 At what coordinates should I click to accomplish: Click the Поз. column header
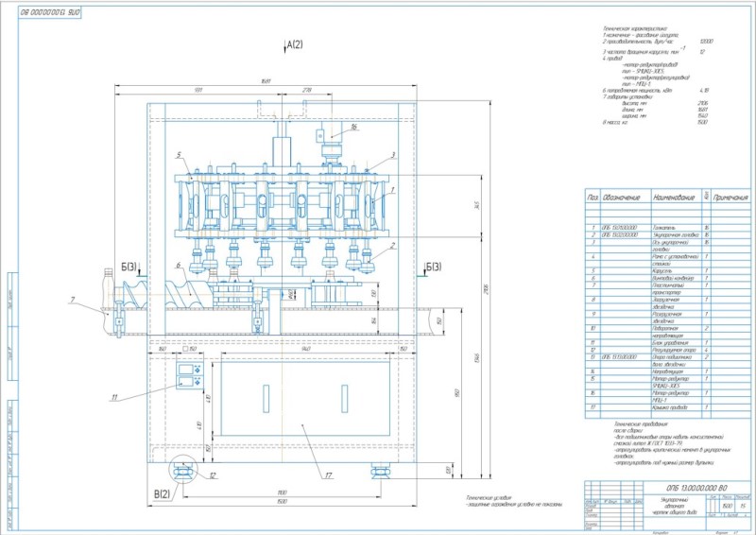593,198
